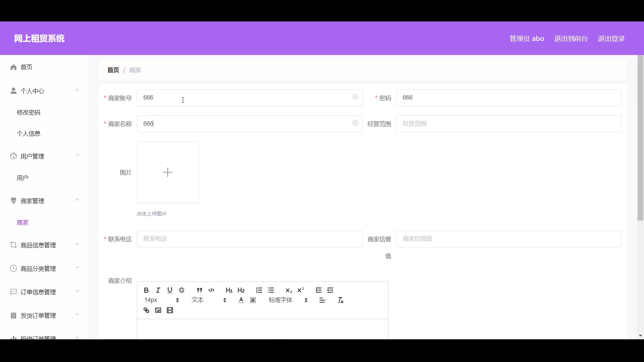The width and height of the screenshot is (644, 362).
Task: Pick text color in the editor toolbar
Action: click(241, 300)
